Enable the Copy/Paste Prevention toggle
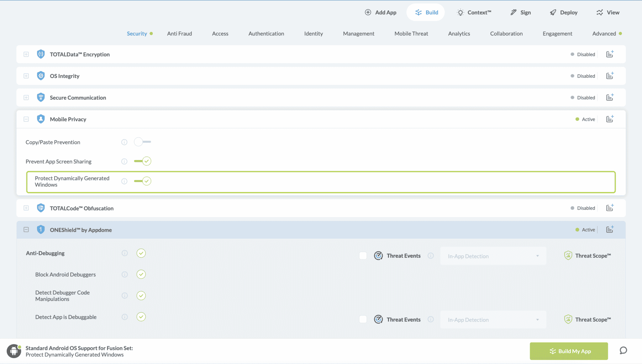 pyautogui.click(x=142, y=142)
